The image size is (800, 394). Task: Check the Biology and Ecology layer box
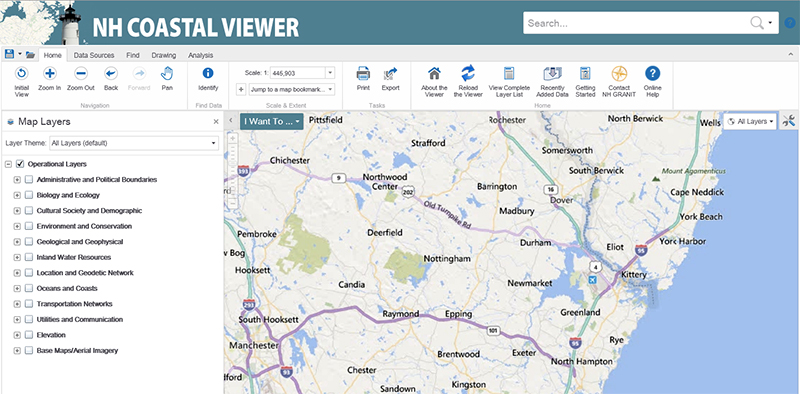(x=29, y=195)
